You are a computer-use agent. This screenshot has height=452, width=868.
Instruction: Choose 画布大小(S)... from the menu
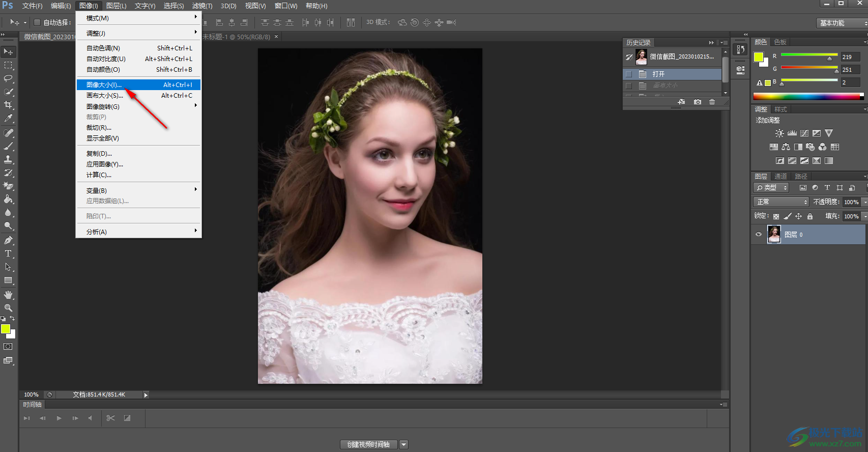[x=139, y=96]
